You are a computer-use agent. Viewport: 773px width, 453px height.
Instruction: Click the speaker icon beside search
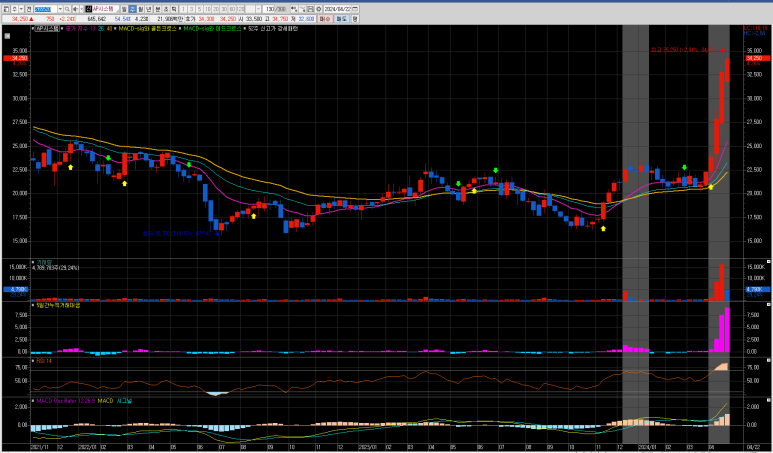(x=75, y=9)
